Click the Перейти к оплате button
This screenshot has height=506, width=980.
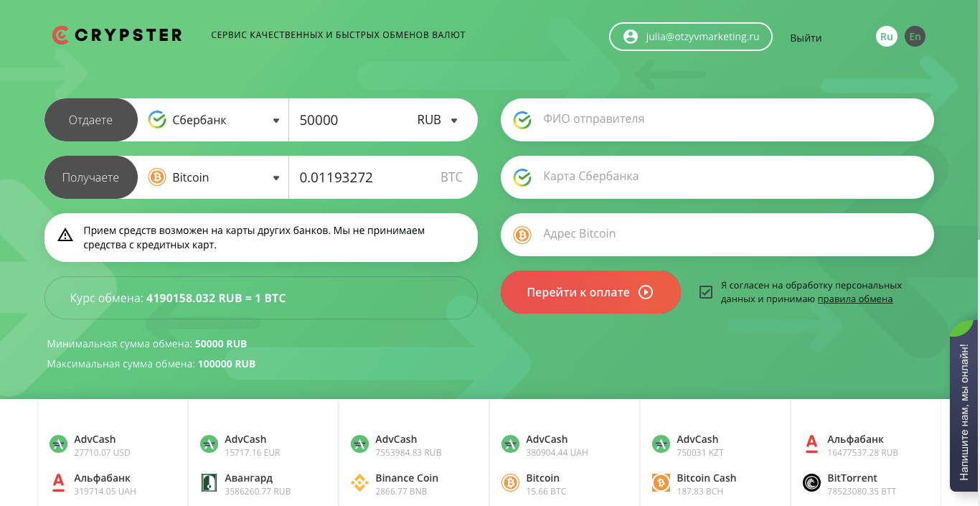coord(590,292)
